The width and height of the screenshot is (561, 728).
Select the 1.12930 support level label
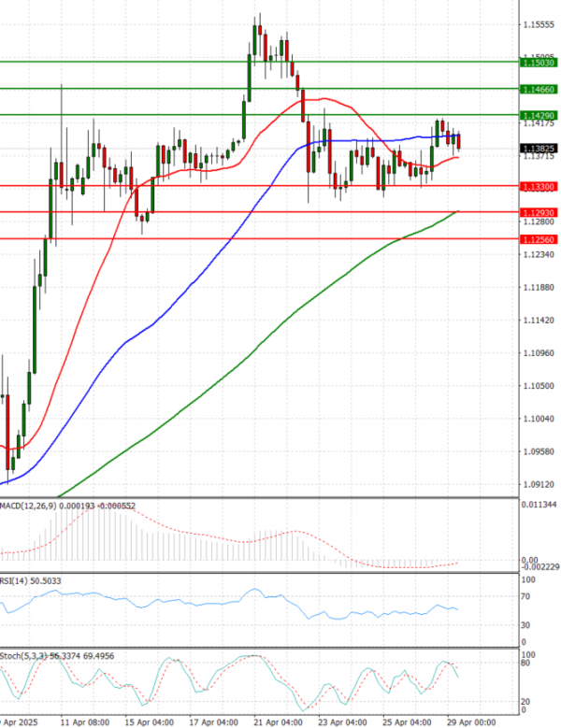pos(539,212)
